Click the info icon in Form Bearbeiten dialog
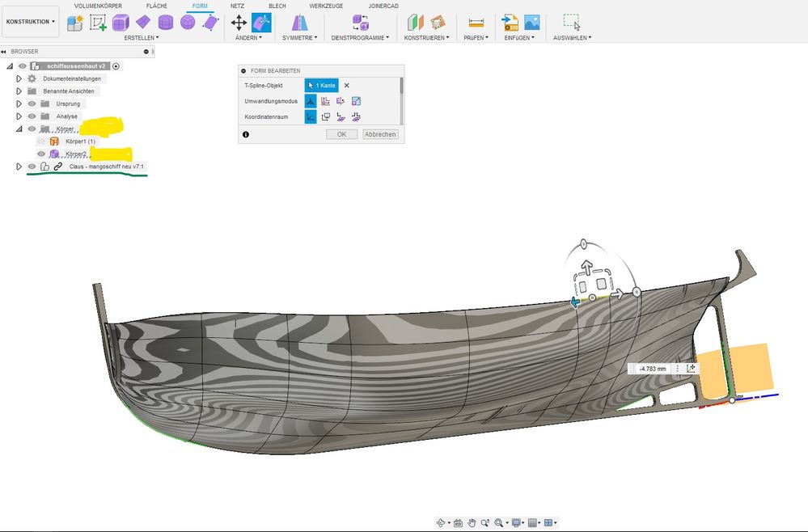 (246, 134)
